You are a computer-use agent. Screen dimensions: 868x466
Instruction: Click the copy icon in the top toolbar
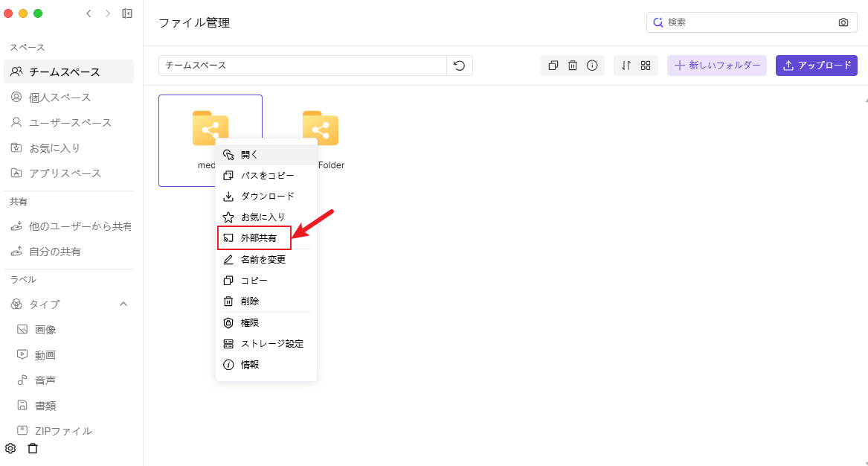[553, 66]
